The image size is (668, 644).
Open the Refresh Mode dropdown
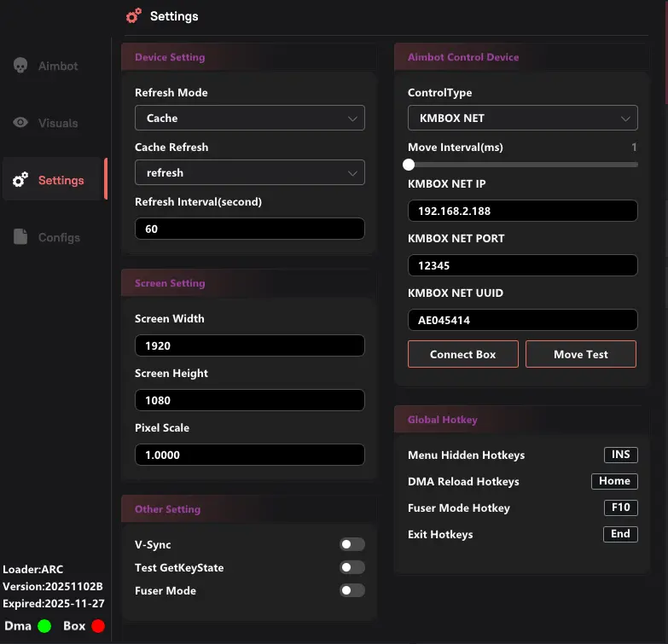249,118
